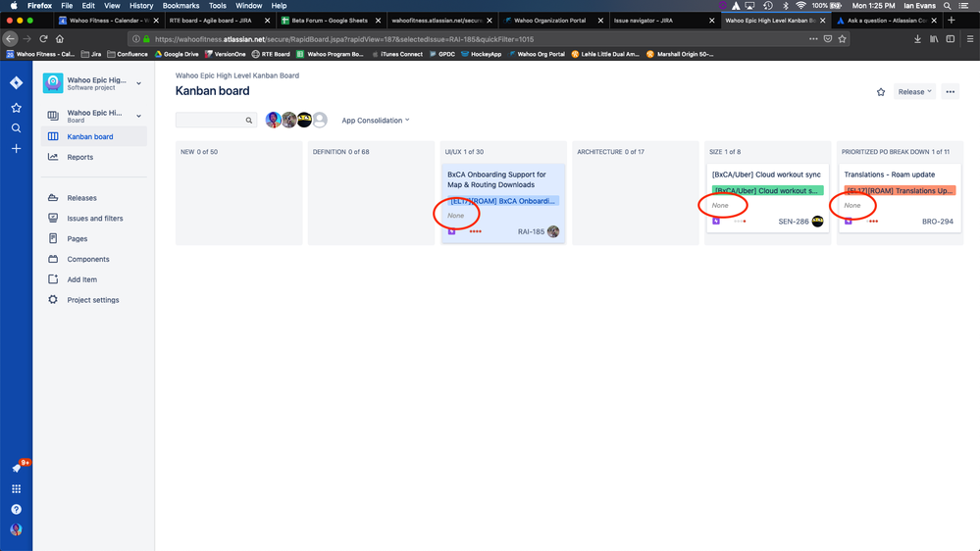The width and height of the screenshot is (980, 551).
Task: Click the create plus icon in sidebar
Action: click(x=17, y=149)
